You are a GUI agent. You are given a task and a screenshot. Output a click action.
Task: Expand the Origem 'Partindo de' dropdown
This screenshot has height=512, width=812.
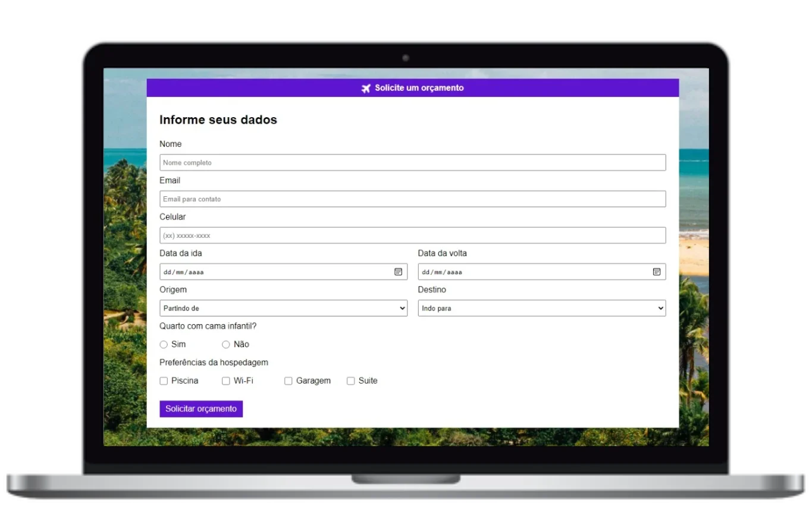[283, 308]
